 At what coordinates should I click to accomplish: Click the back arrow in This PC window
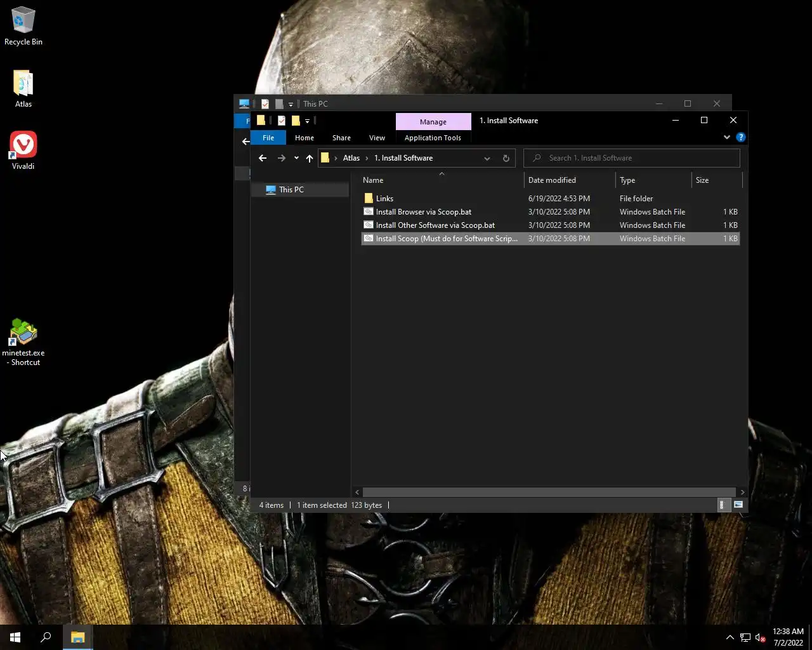pos(246,142)
